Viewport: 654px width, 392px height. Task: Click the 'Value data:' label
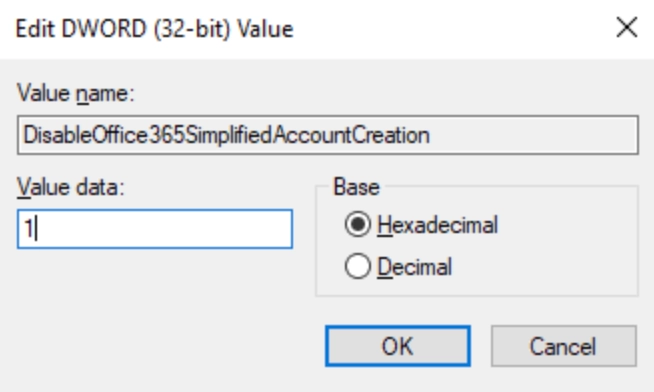pyautogui.click(x=70, y=187)
